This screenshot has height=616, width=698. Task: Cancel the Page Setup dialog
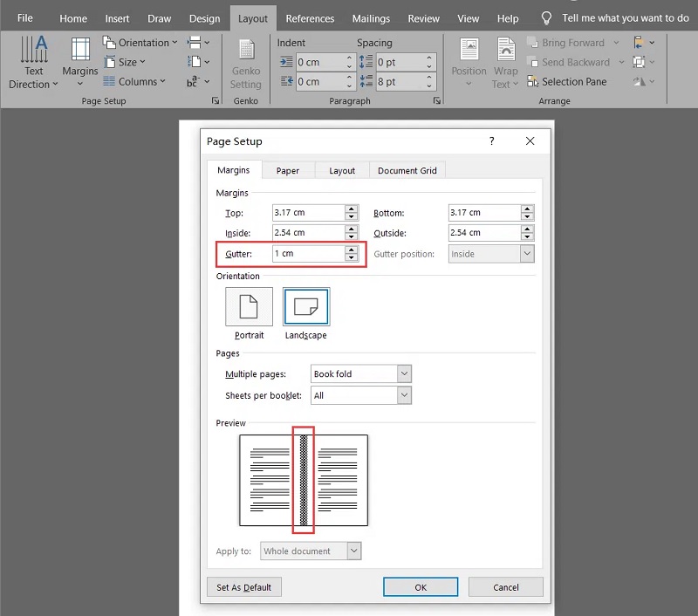[506, 587]
